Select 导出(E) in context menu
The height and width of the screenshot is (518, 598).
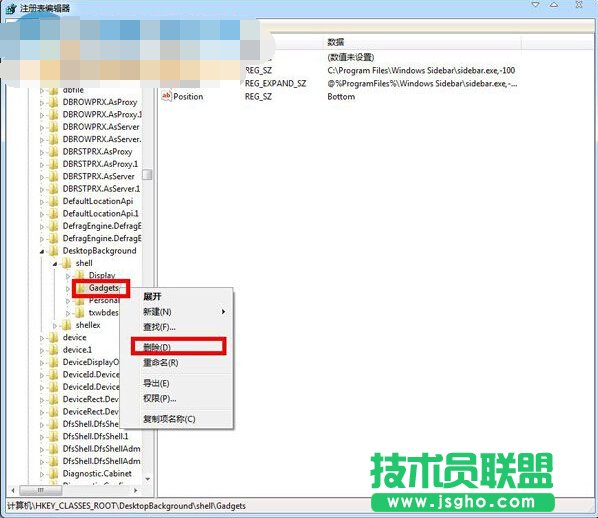click(x=156, y=383)
